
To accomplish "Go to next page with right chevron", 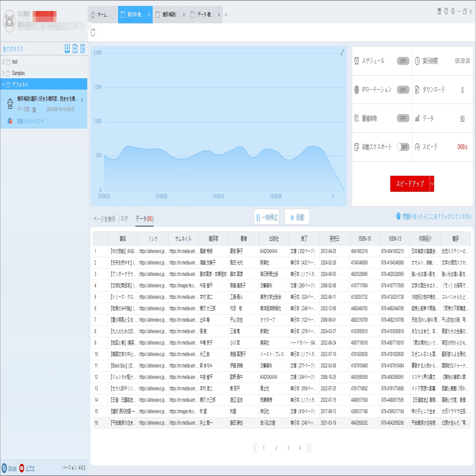I will pos(309,448).
